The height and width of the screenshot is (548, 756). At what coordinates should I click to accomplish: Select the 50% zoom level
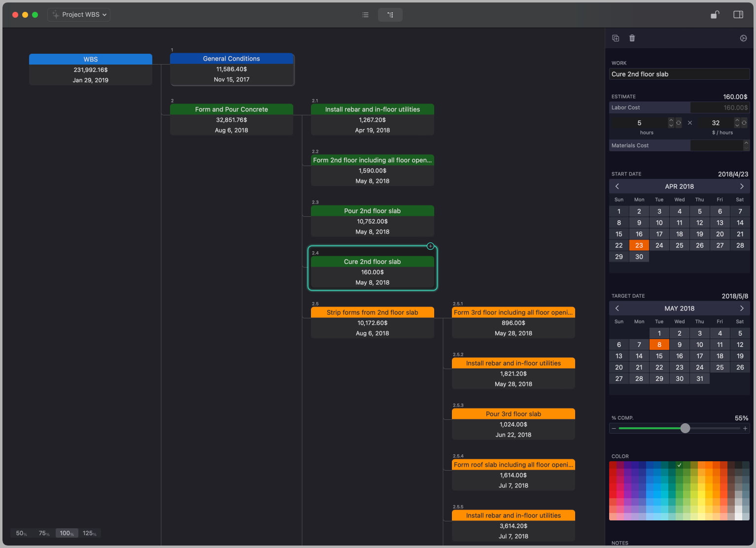20,533
